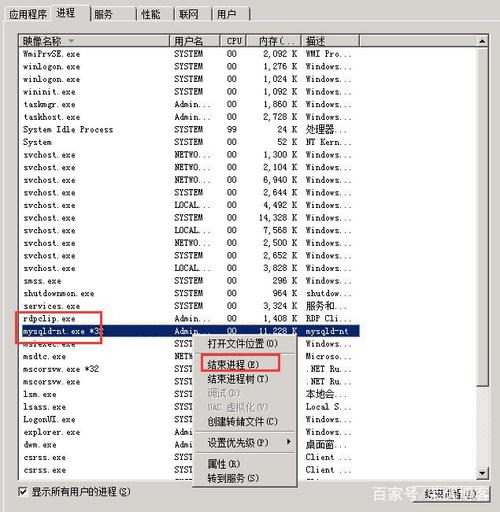Select winlogon.exe row using 1,024 K

click(x=189, y=79)
